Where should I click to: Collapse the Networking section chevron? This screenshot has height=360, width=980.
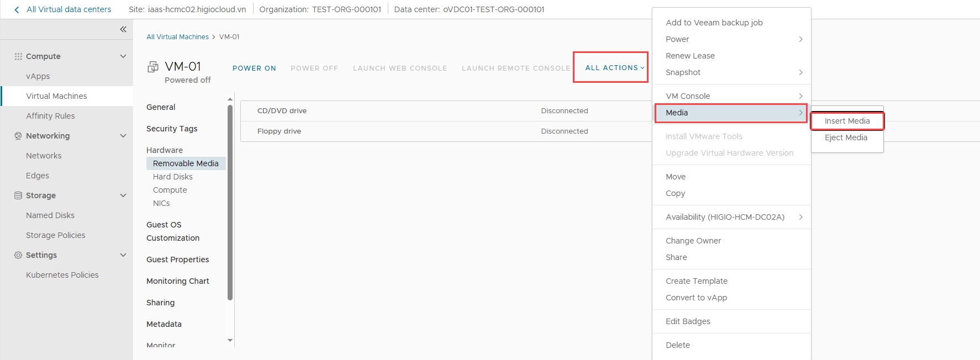click(123, 136)
